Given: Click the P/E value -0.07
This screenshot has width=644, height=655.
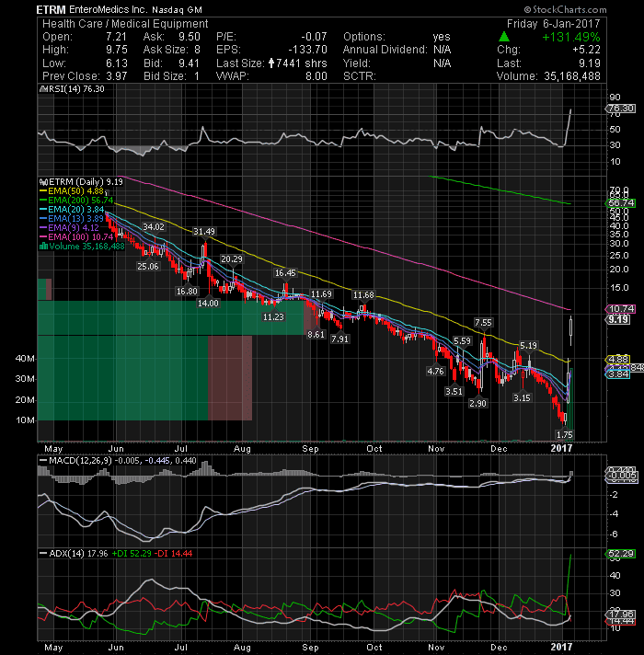Looking at the screenshot, I should pos(314,37).
